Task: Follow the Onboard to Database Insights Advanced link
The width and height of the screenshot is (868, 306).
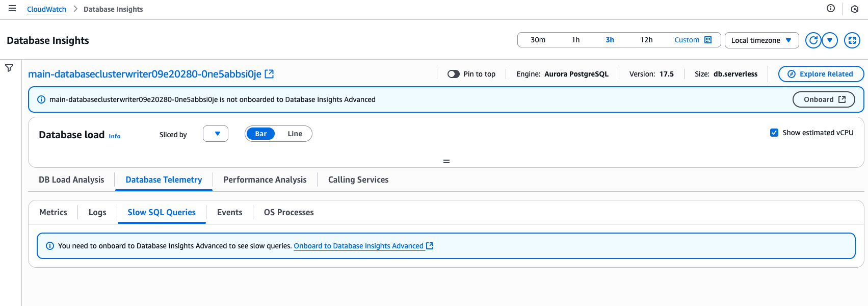Action: 359,246
